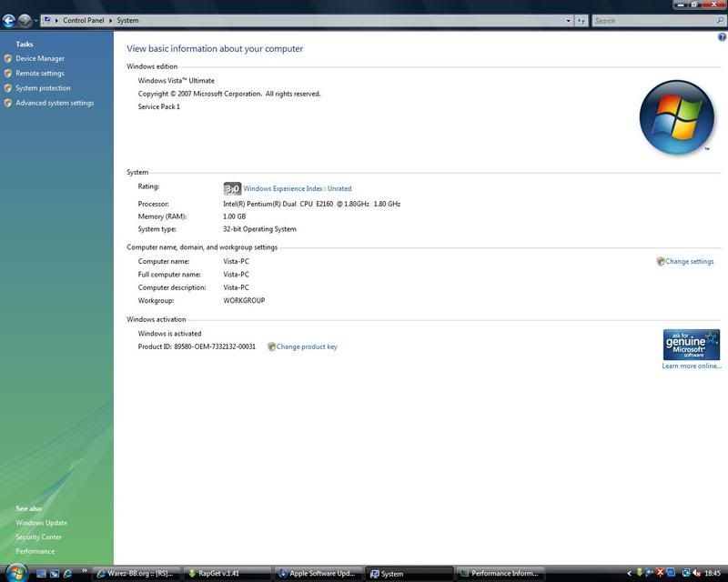Open the address bar history dropdown
The image size is (728, 582).
[x=568, y=20]
